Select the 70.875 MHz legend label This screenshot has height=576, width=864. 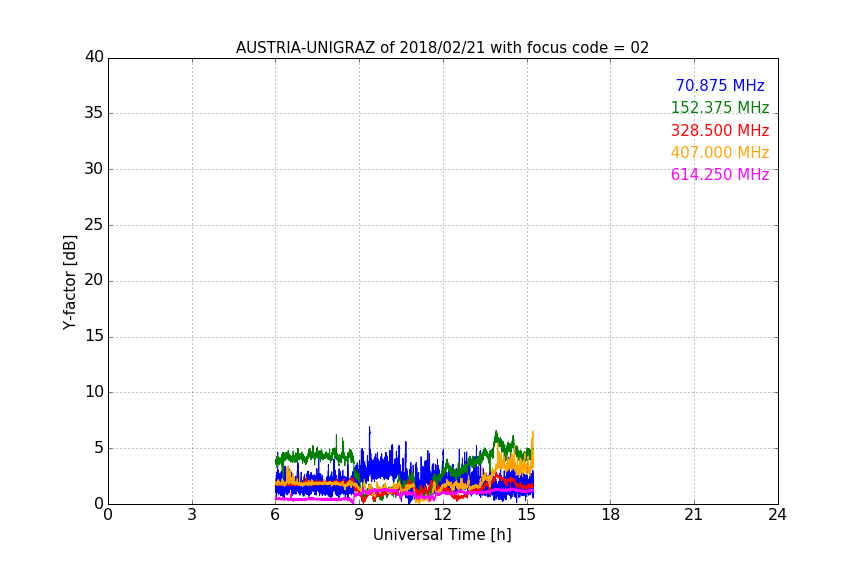720,85
